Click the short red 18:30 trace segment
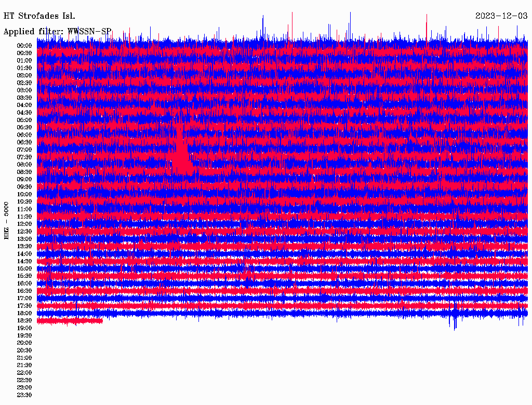The height and width of the screenshot is (405, 532). click(x=70, y=321)
